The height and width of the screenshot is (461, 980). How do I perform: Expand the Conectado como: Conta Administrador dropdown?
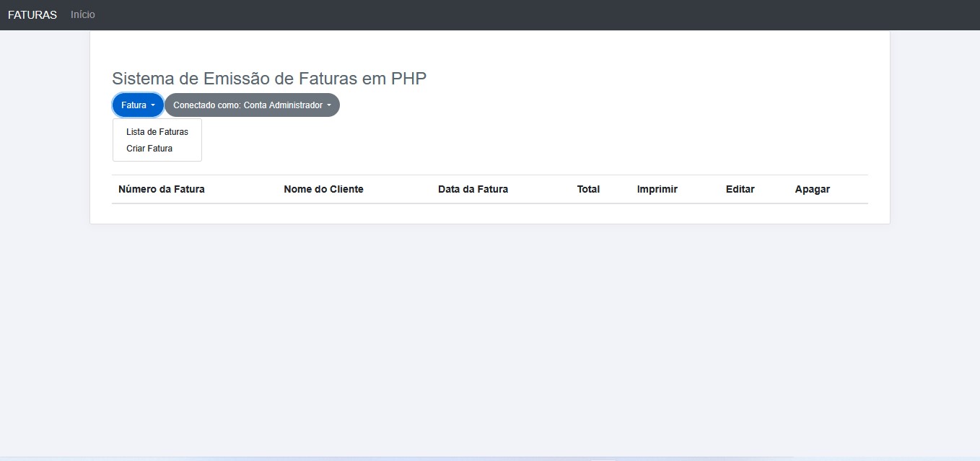[251, 105]
